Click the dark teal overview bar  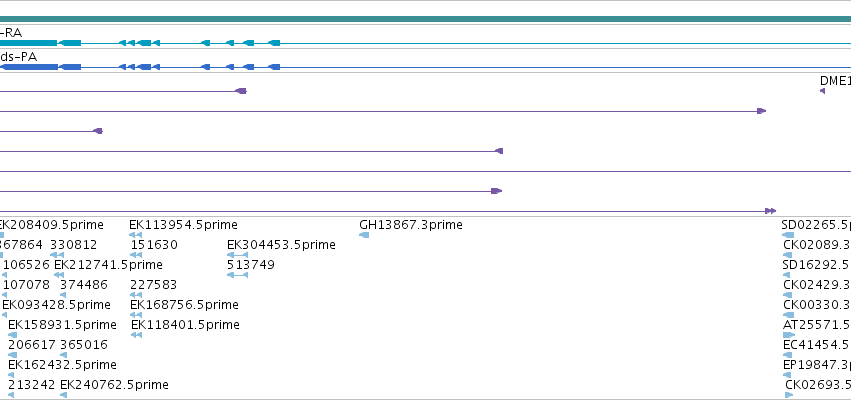(x=426, y=20)
